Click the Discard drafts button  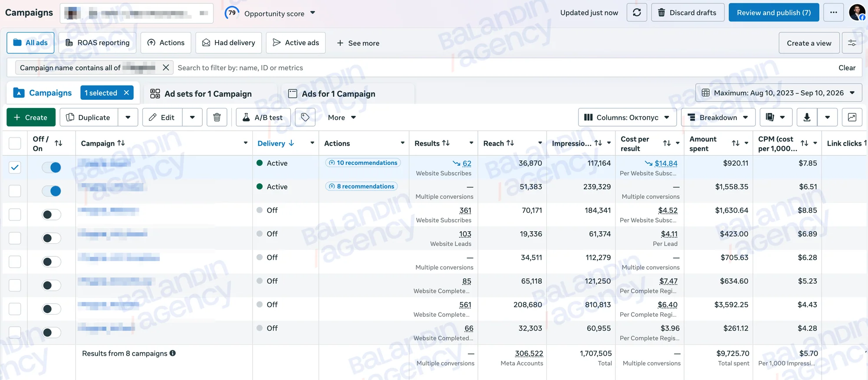pos(687,13)
